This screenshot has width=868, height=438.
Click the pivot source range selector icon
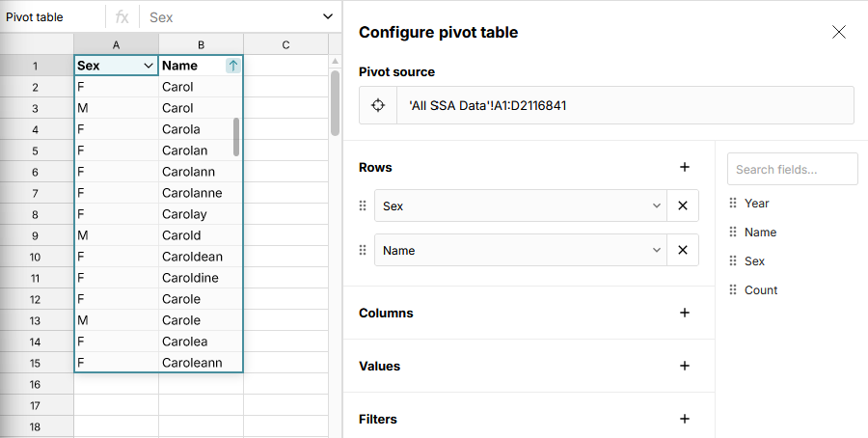click(x=378, y=105)
